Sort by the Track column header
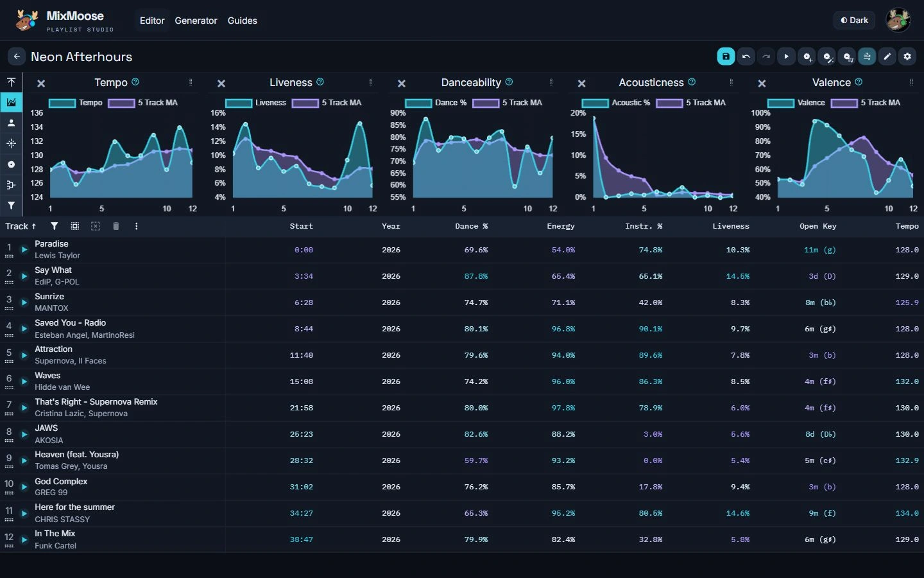The height and width of the screenshot is (578, 924). click(21, 226)
